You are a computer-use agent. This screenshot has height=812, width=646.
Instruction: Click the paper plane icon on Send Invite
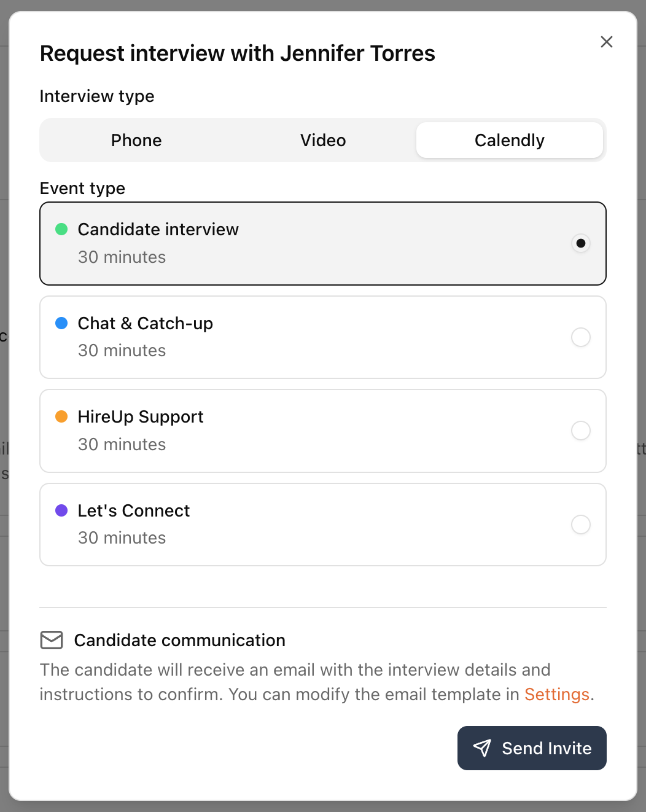(x=481, y=748)
